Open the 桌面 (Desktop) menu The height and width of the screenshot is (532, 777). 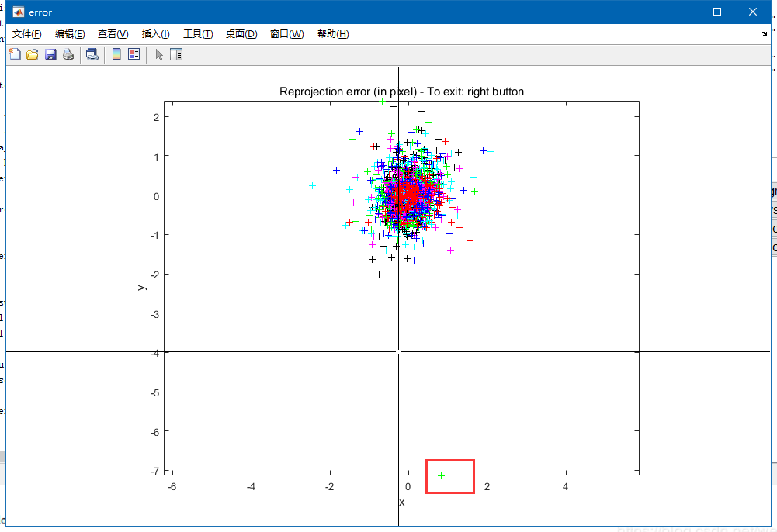click(241, 33)
